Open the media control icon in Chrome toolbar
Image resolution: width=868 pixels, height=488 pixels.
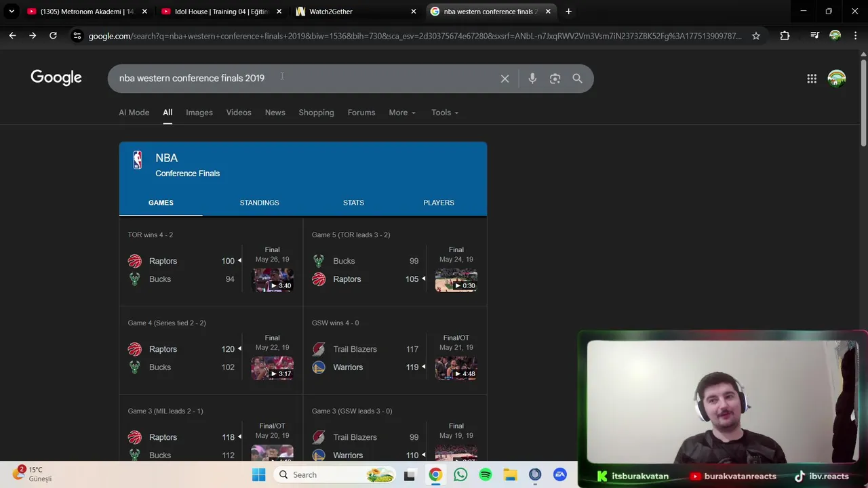pos(814,35)
